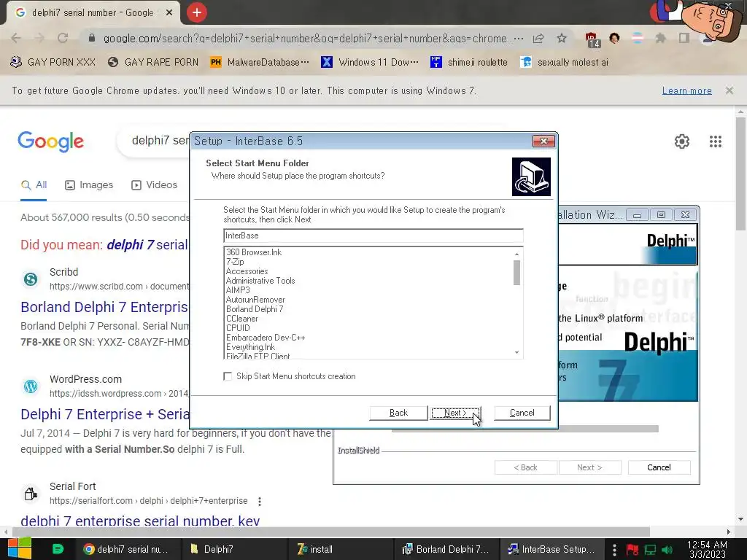The width and height of the screenshot is (747, 560).
Task: Open the Extensions puzzle piece menu
Action: (x=660, y=38)
